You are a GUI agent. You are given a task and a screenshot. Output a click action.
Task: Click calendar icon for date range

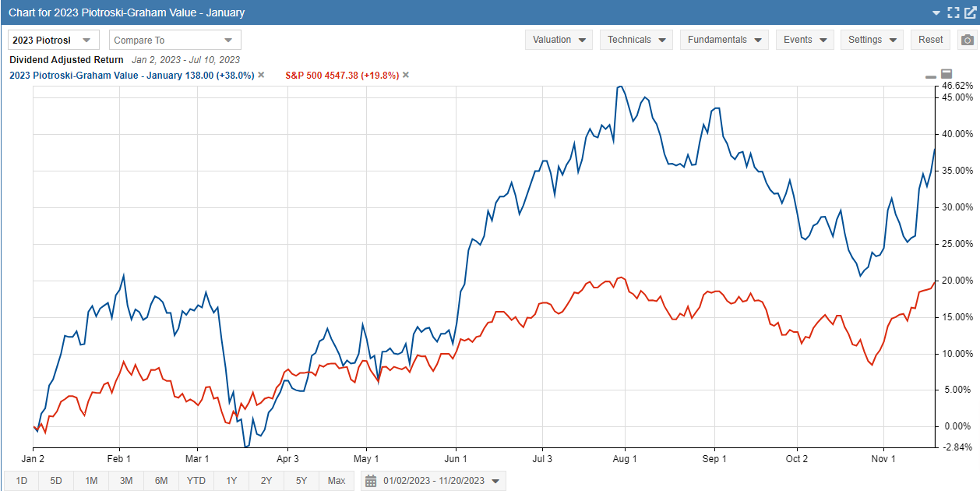pyautogui.click(x=371, y=481)
